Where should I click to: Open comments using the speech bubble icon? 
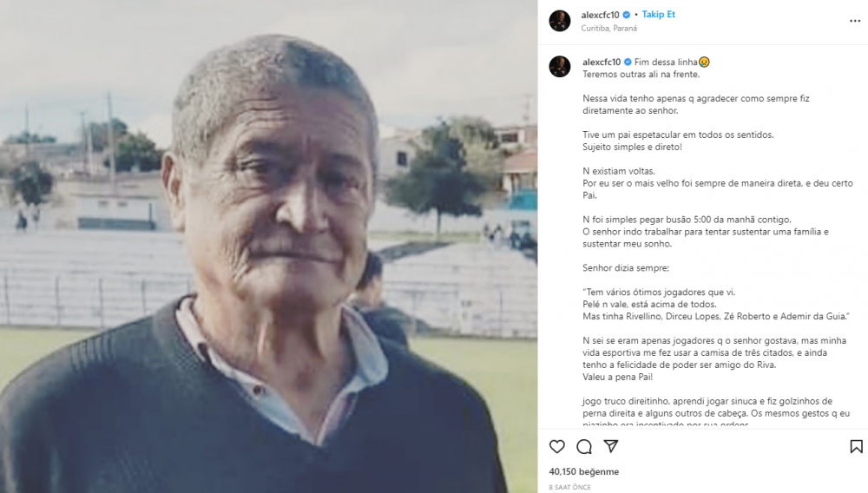click(584, 446)
